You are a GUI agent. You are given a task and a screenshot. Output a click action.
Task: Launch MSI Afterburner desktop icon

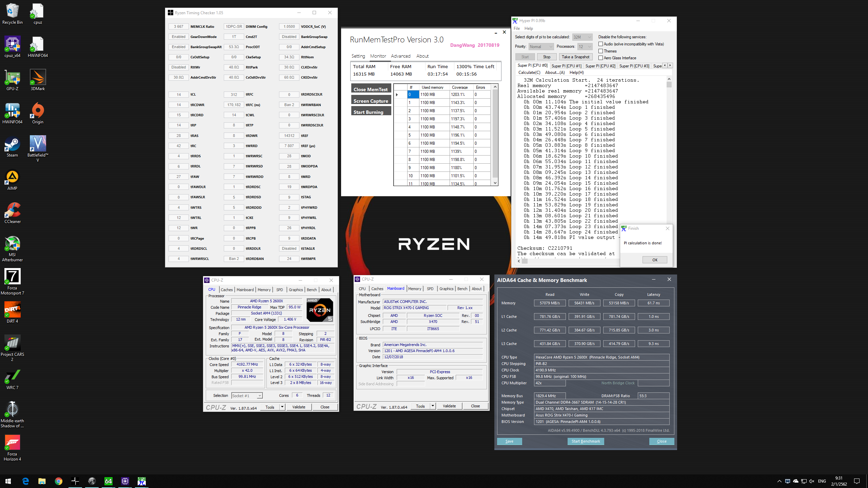pos(12,249)
